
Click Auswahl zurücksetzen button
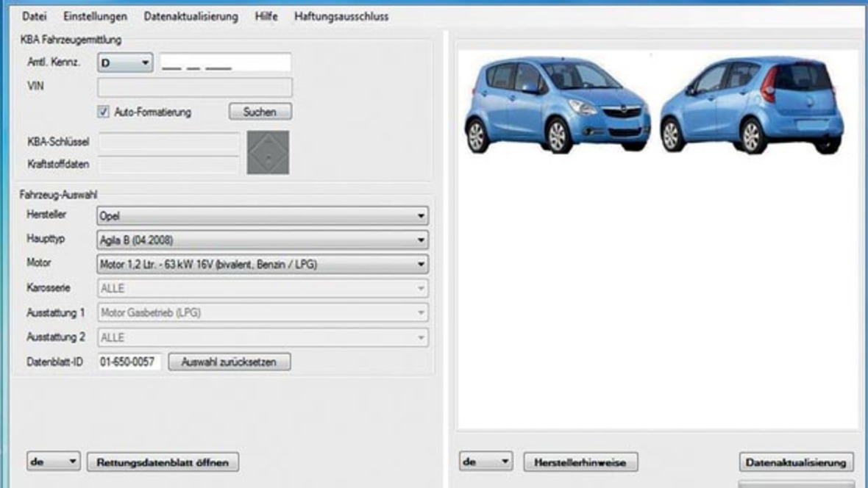[x=230, y=362]
